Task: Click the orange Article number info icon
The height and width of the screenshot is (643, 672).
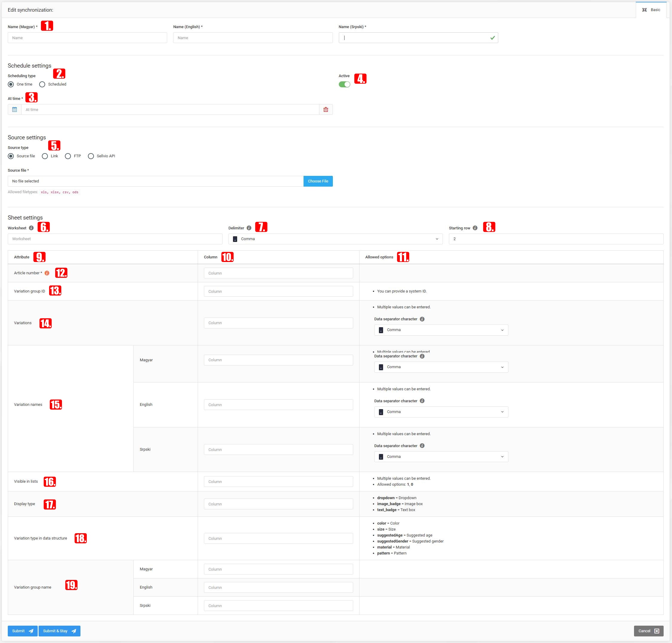Action: pyautogui.click(x=47, y=273)
